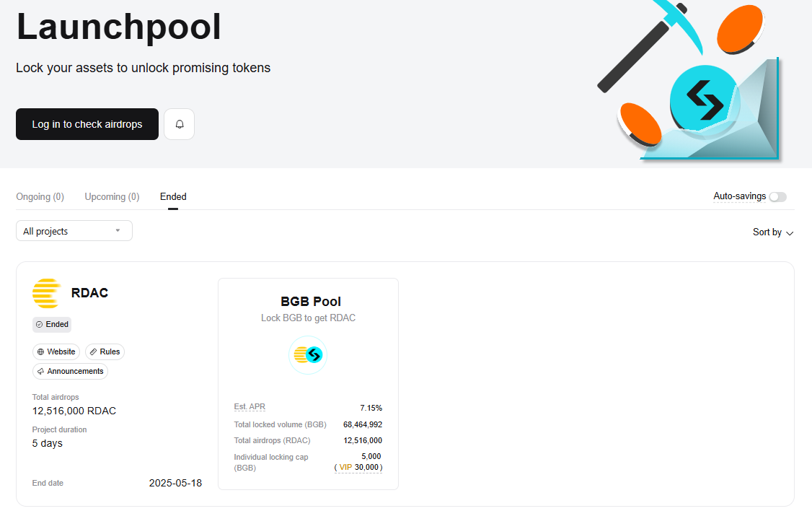
Task: Click Log in to check airdrops
Action: click(87, 124)
